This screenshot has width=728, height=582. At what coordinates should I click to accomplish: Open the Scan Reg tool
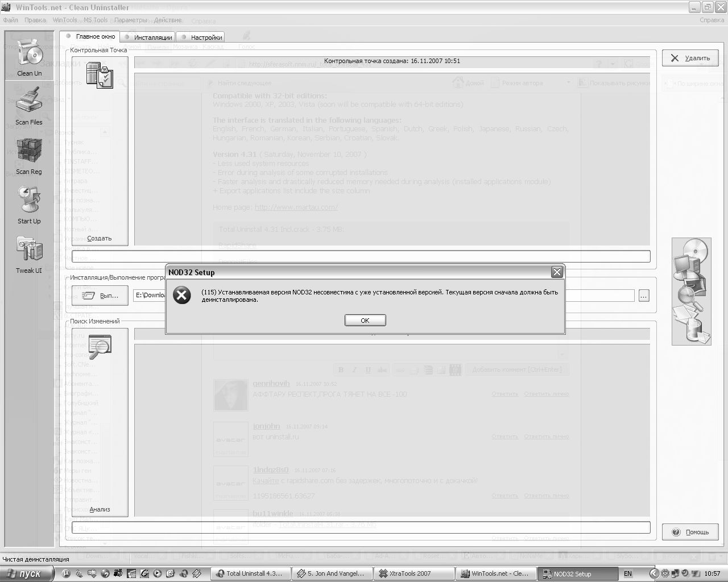pos(29,155)
